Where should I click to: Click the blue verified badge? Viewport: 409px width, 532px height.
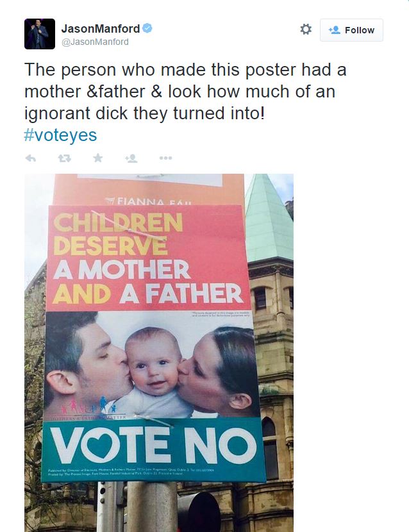click(147, 29)
